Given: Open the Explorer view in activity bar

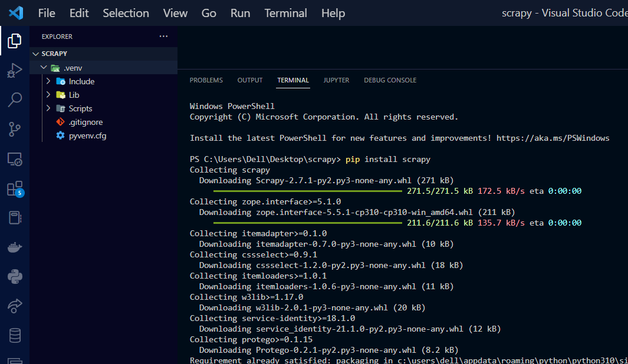Looking at the screenshot, I should pos(15,41).
